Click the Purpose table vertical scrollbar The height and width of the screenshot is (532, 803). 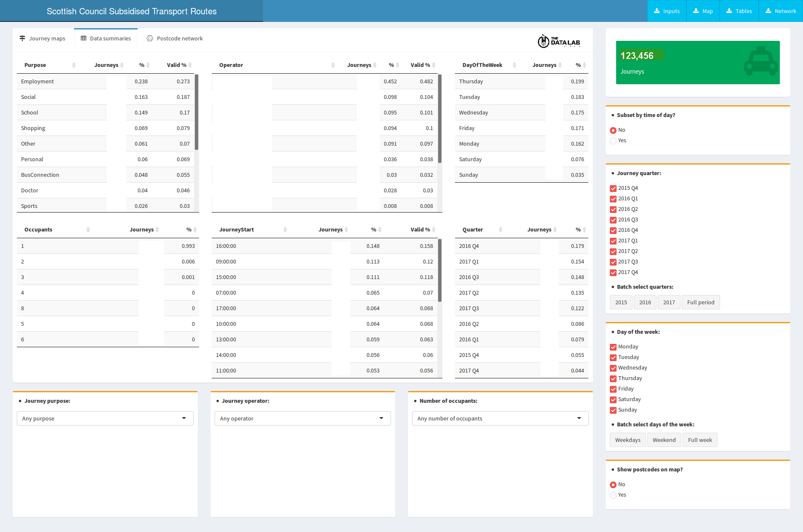click(197, 112)
